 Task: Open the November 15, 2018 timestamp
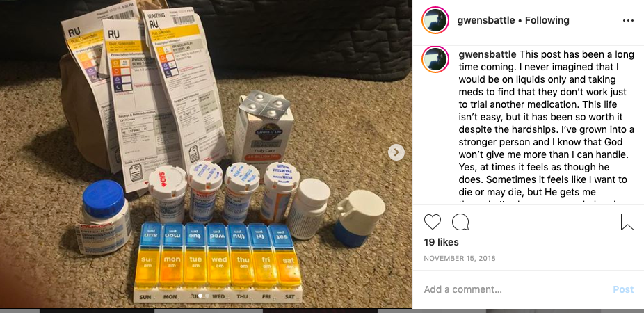pyautogui.click(x=460, y=258)
